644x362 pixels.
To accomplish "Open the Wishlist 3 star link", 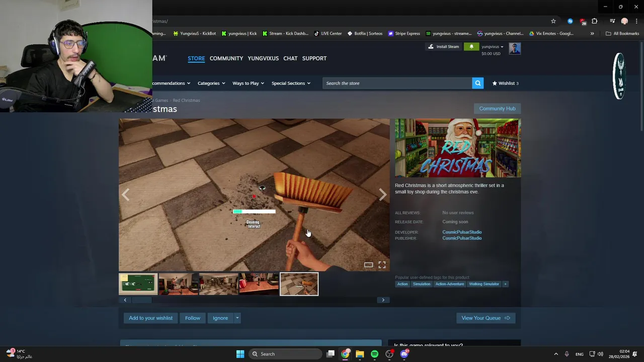I will 506,83.
